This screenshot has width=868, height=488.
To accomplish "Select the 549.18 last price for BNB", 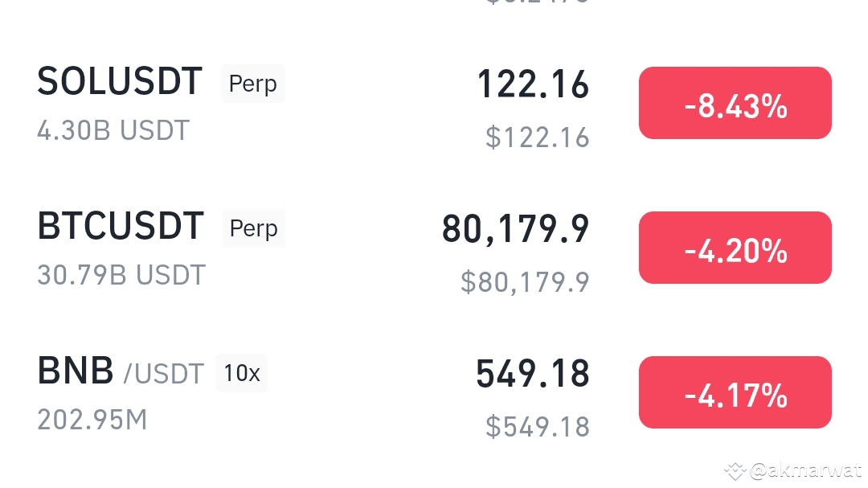I will [533, 374].
